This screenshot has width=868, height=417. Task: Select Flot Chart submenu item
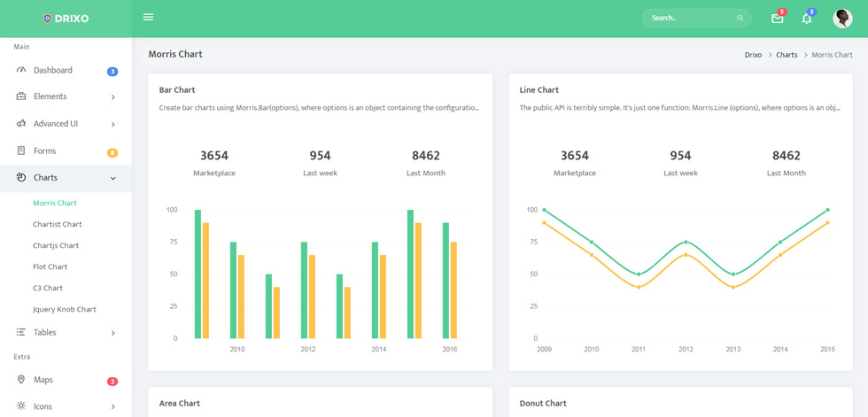point(50,266)
